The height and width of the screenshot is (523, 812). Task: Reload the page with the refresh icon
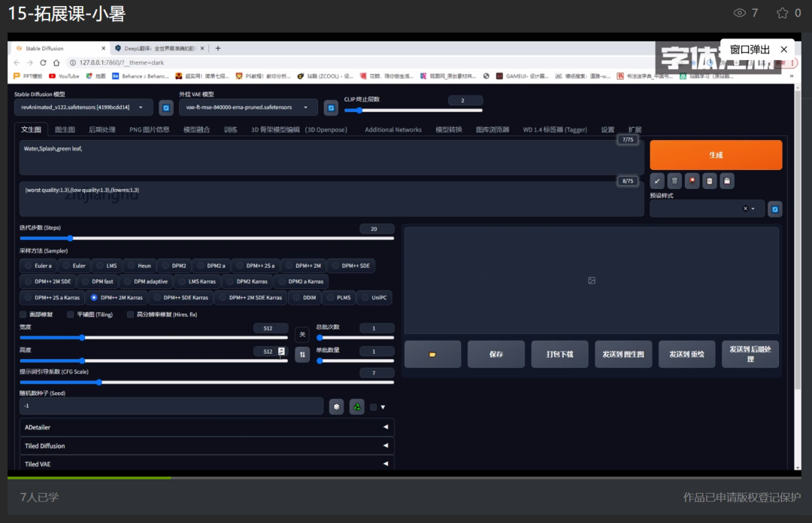[43, 62]
